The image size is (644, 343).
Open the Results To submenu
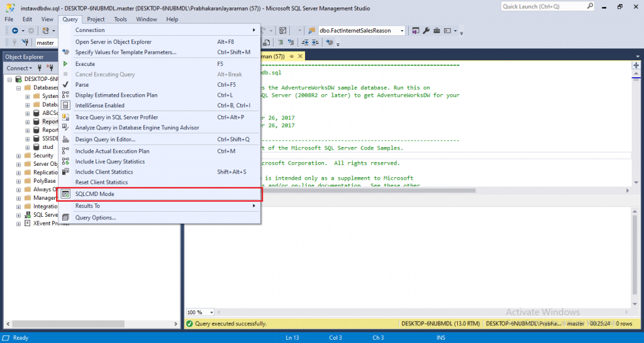click(x=159, y=206)
